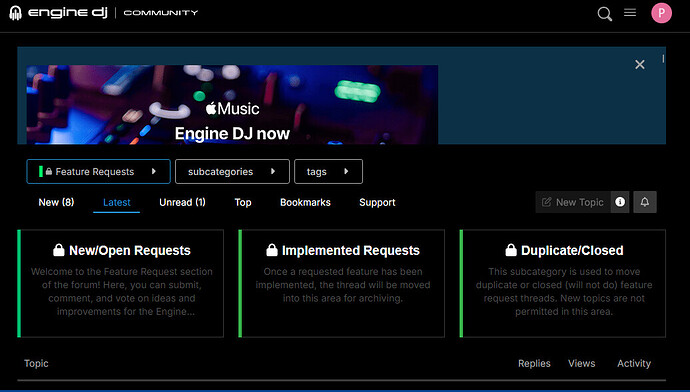Screen dimensions: 690x392
Task: Select the Top tab
Action: (x=243, y=202)
